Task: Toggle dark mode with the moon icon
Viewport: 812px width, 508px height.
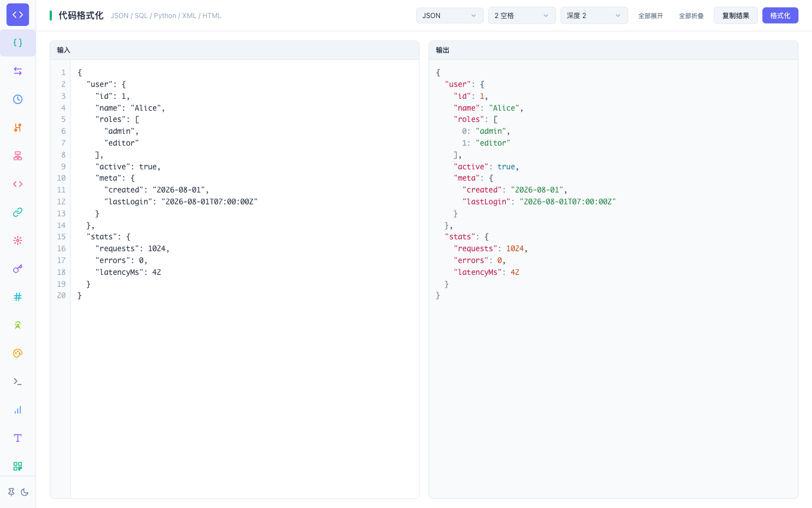Action: click(x=25, y=492)
